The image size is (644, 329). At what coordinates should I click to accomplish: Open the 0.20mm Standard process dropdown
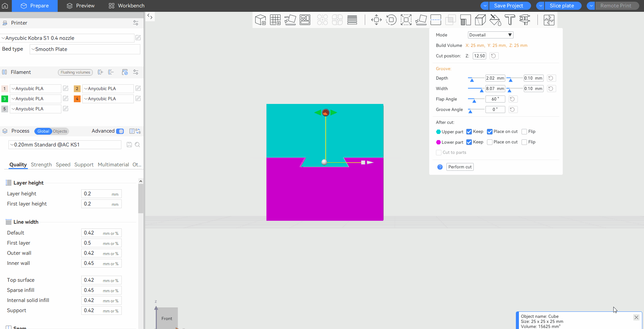pos(65,145)
